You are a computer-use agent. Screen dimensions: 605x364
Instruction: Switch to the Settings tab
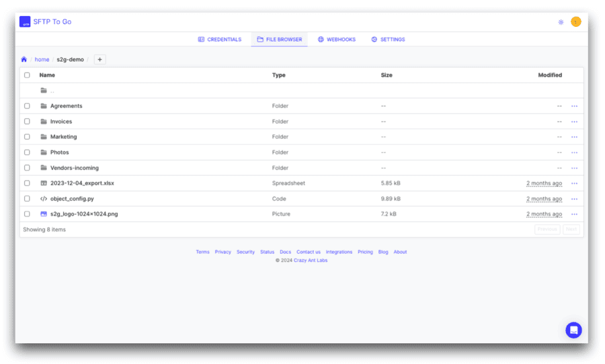click(x=388, y=40)
